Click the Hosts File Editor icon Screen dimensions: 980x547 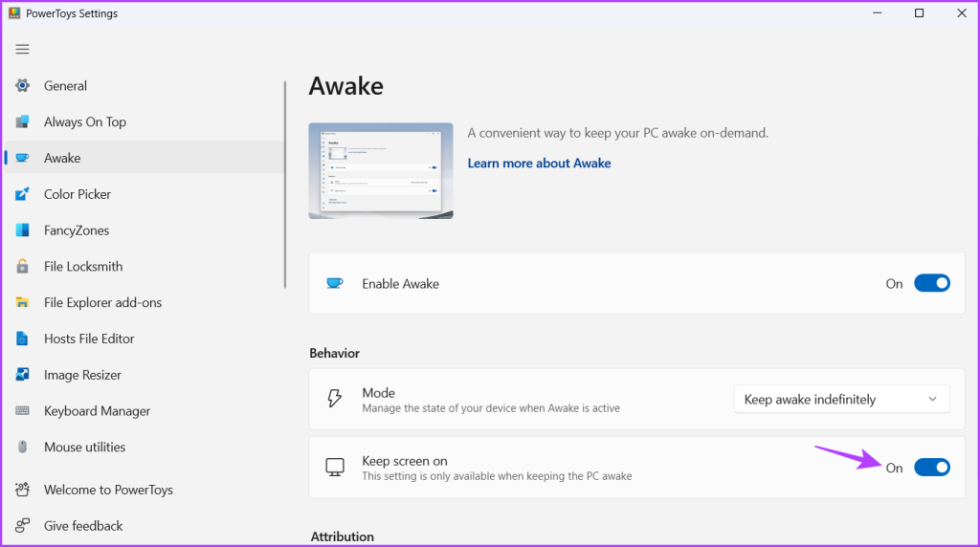(23, 339)
